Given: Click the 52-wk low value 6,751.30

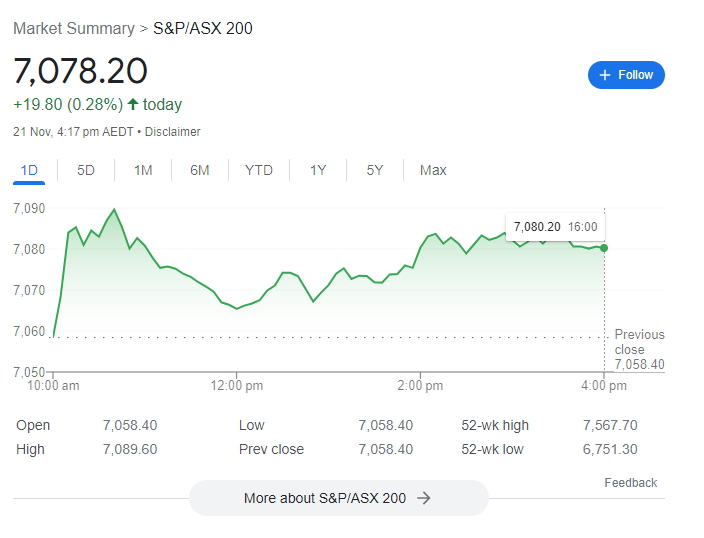Looking at the screenshot, I should tap(610, 449).
